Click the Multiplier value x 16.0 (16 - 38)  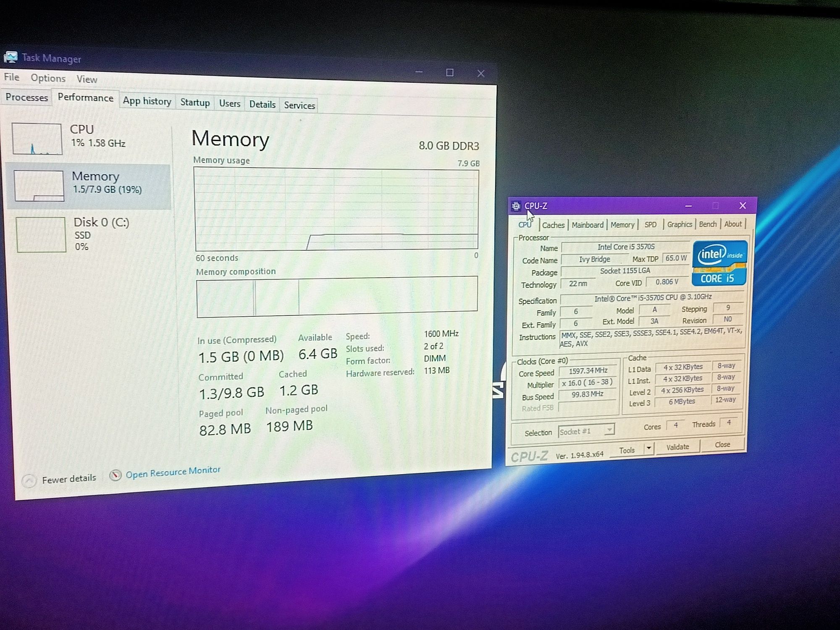588,383
